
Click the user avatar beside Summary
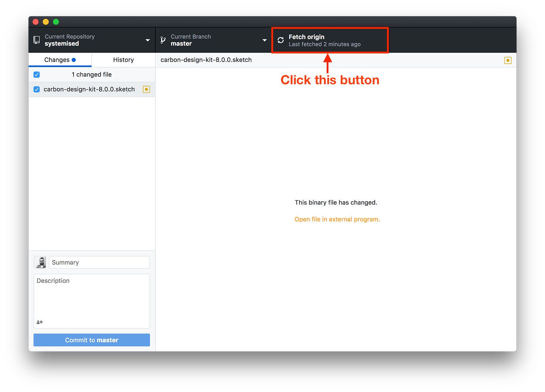point(40,262)
